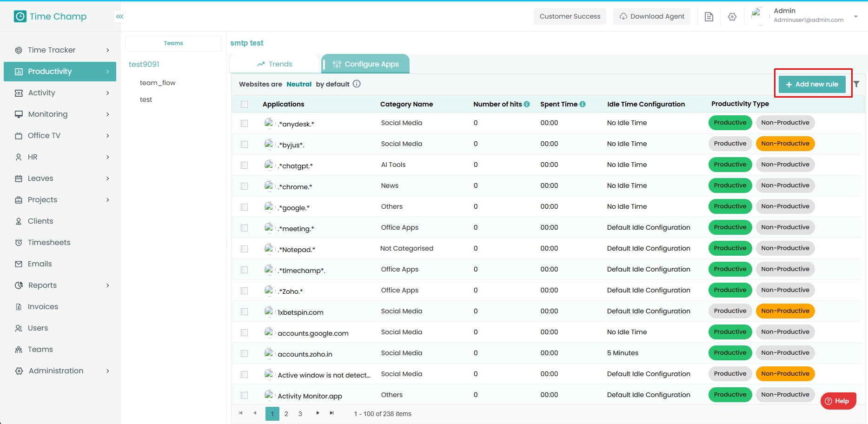Image resolution: width=868 pixels, height=424 pixels.
Task: Check the box for .*anydesk.* row
Action: 245,124
